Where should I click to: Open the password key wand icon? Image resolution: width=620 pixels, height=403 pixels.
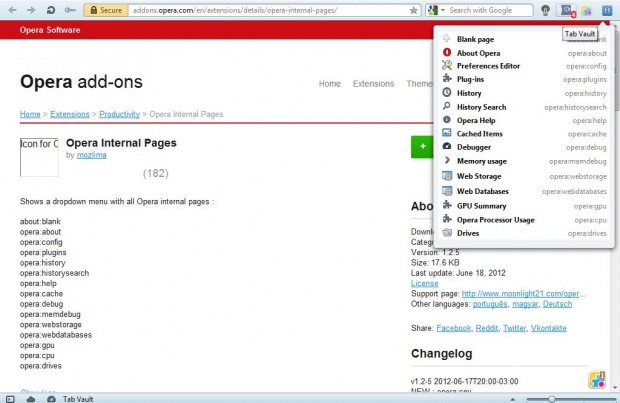pyautogui.click(x=70, y=10)
